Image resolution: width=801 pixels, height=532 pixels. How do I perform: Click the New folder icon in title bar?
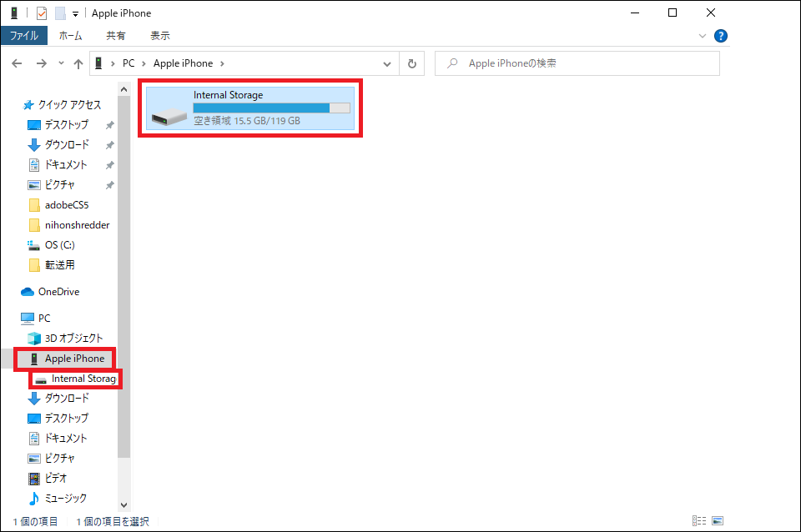click(60, 13)
